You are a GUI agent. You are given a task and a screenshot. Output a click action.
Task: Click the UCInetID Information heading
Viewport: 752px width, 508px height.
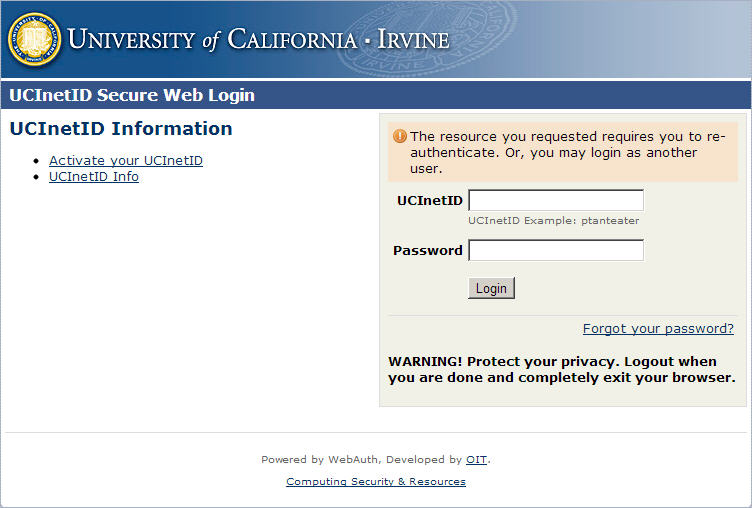coord(121,129)
